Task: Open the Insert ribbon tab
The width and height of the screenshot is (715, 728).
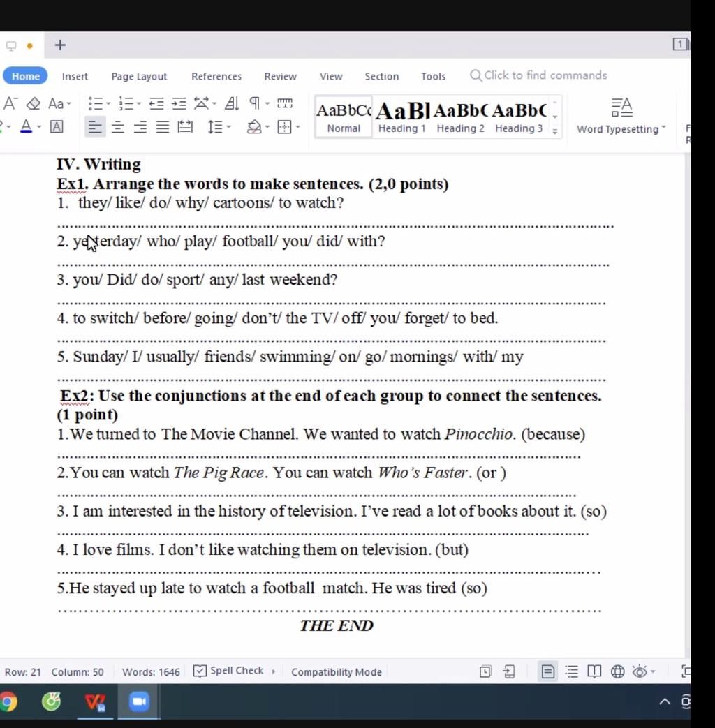Action: coord(75,76)
